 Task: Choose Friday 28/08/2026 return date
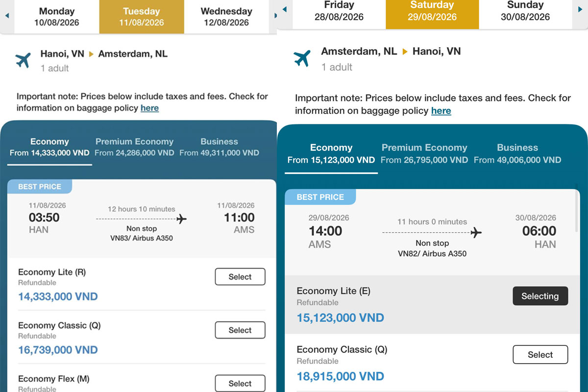click(339, 11)
